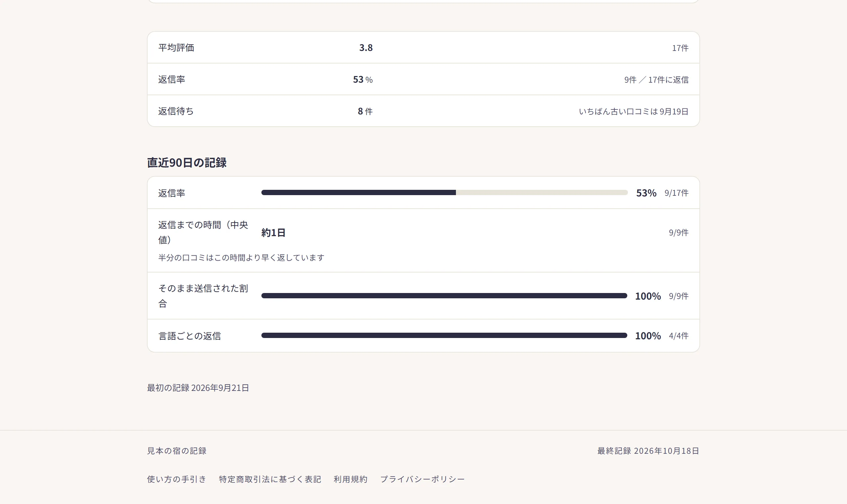Viewport: 847px width, 504px height.
Task: Click the 返信率 53% progress bar
Action: point(444,192)
